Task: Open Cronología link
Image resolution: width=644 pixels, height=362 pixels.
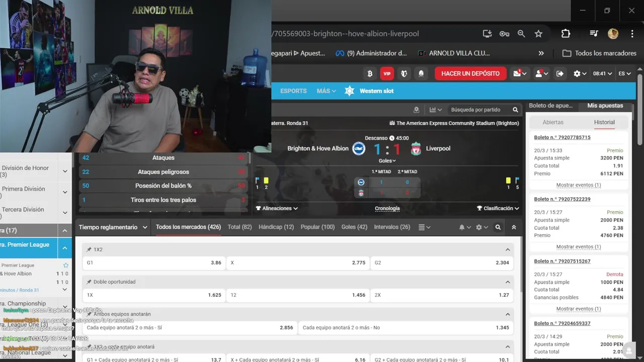Action: click(387, 208)
